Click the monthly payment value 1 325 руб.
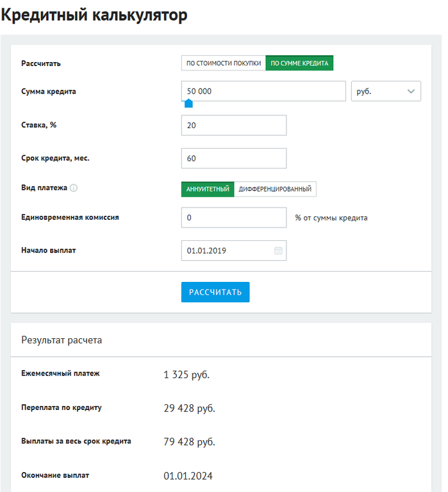 pyautogui.click(x=187, y=375)
